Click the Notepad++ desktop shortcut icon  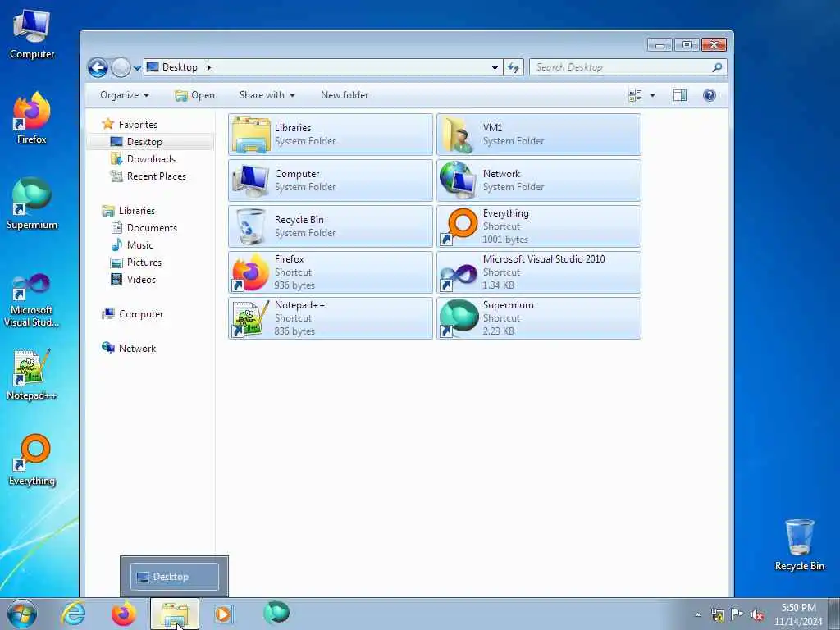(32, 375)
